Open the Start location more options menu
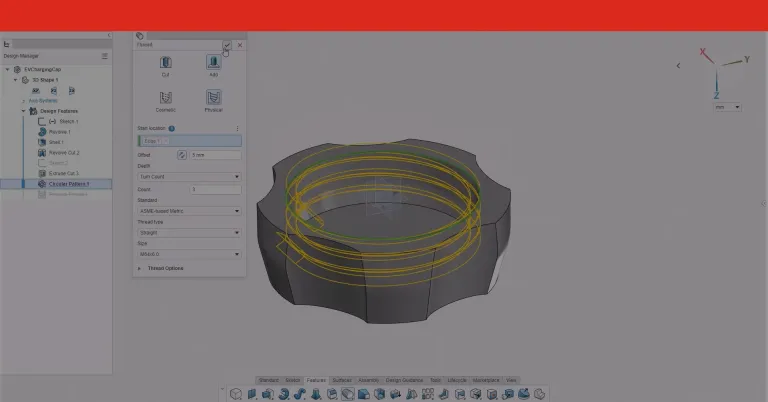The image size is (768, 402). coord(238,129)
